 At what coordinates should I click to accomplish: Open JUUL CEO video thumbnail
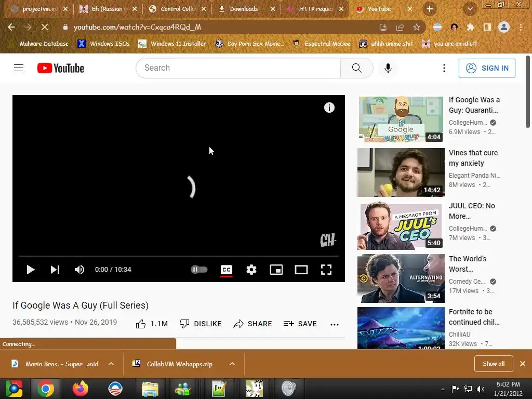coord(401,227)
